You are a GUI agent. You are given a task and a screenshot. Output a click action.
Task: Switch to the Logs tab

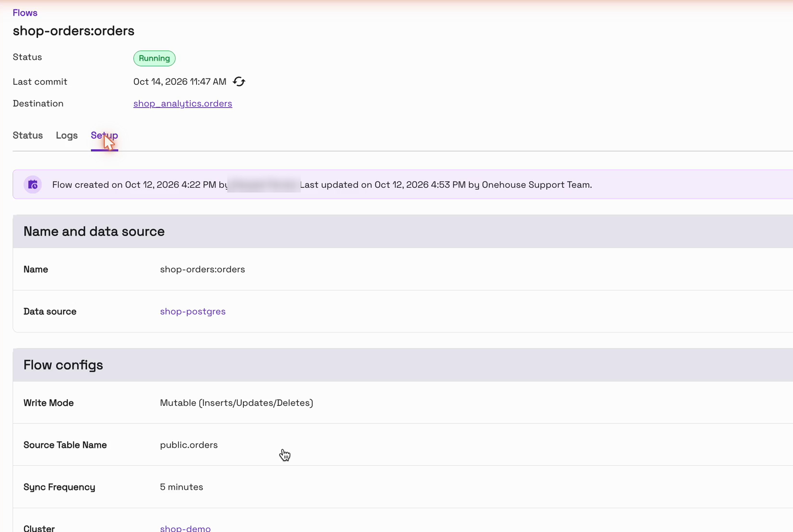67,135
